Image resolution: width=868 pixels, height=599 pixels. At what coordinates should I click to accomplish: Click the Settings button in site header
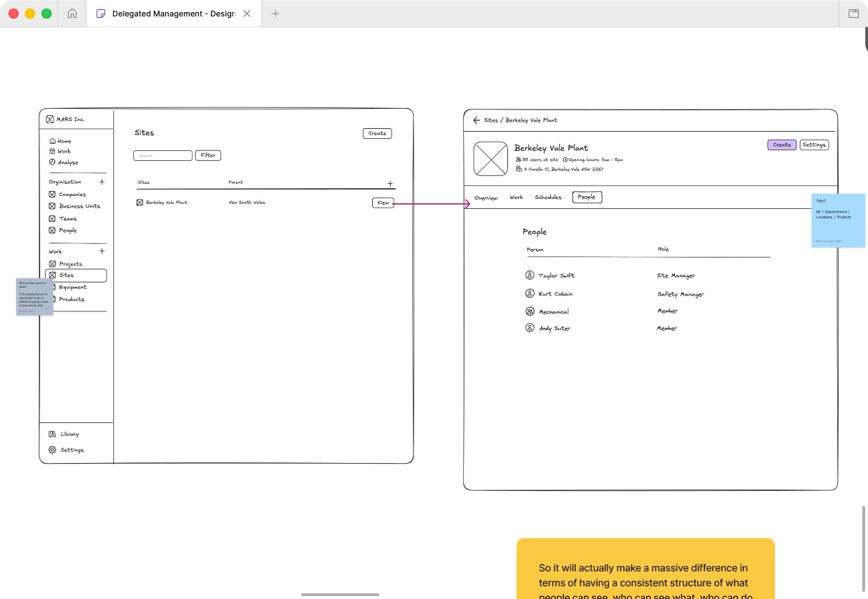[814, 145]
